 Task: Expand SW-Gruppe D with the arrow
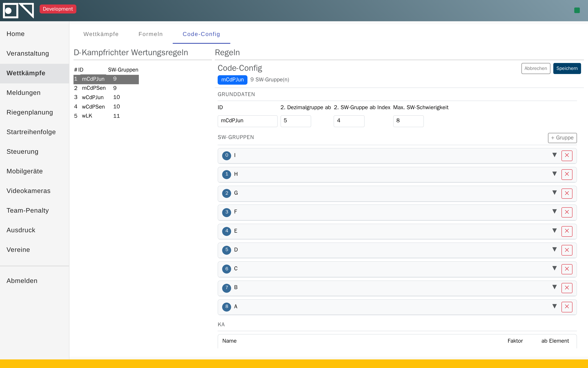(x=554, y=249)
